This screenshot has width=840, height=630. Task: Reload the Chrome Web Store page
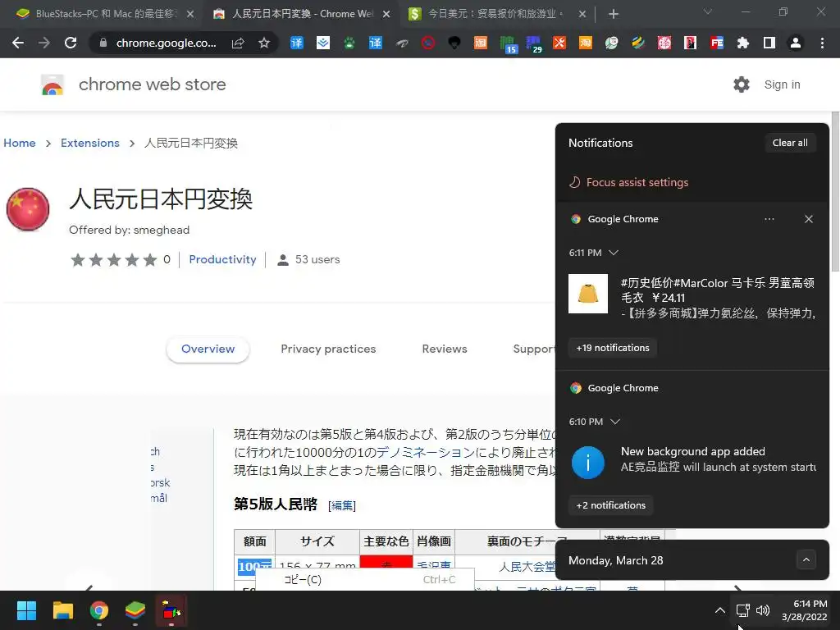pos(71,43)
